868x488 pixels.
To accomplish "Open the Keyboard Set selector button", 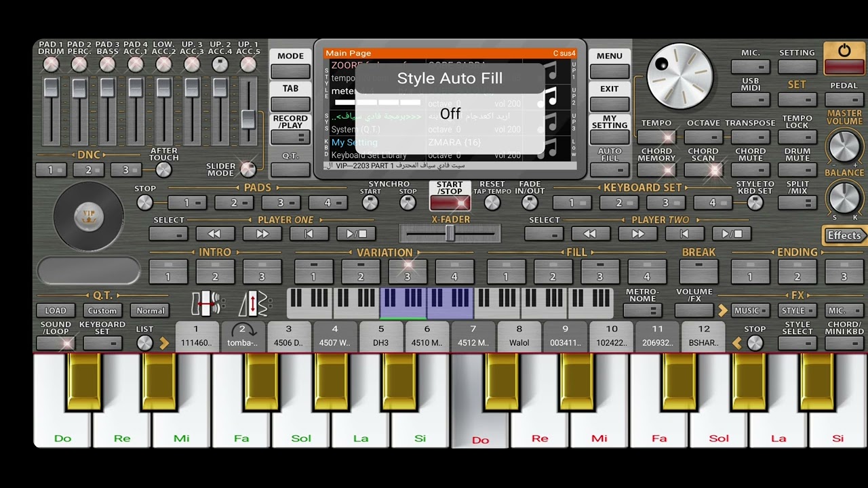I will tap(102, 344).
